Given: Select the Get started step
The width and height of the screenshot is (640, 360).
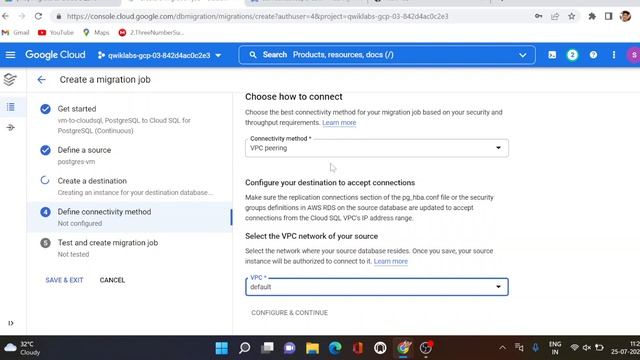Looking at the screenshot, I should pyautogui.click(x=129, y=119).
